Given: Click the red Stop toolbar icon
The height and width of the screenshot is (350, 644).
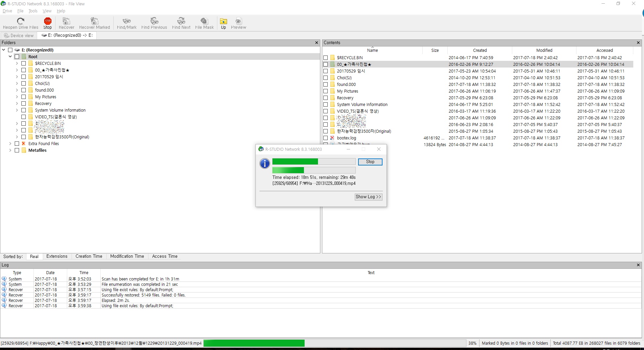Looking at the screenshot, I should [48, 21].
